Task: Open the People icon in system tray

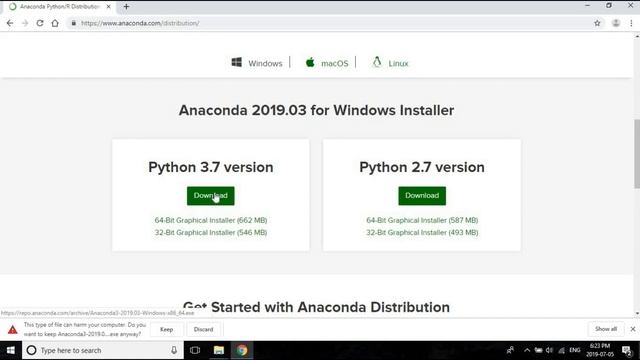Action: 510,350
